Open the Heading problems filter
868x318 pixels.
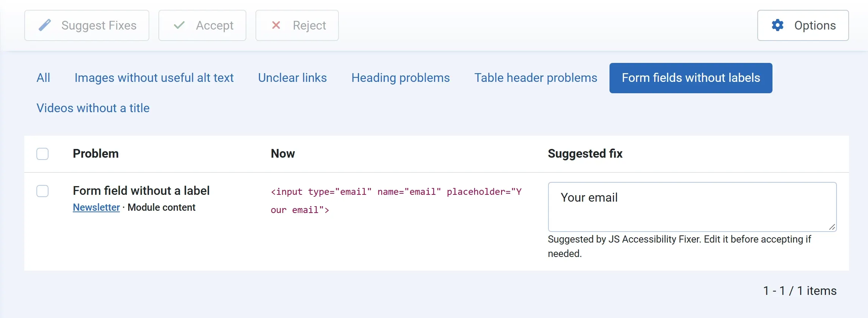click(x=401, y=78)
